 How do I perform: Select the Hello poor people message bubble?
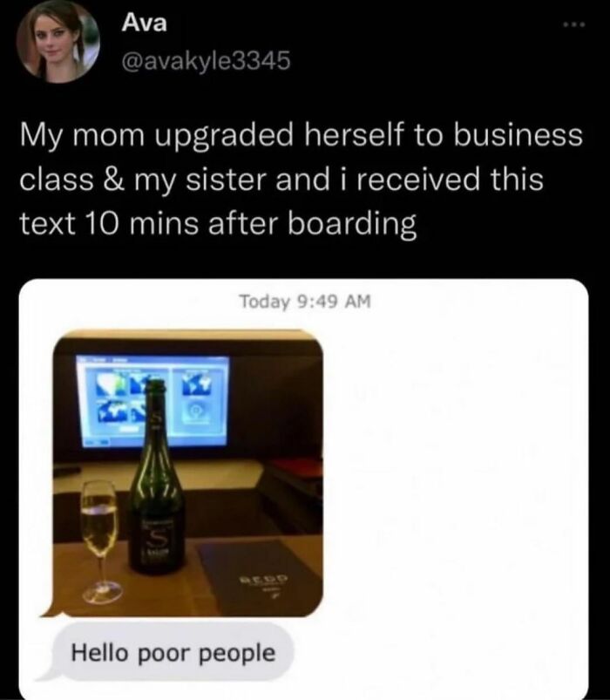pyautogui.click(x=173, y=654)
